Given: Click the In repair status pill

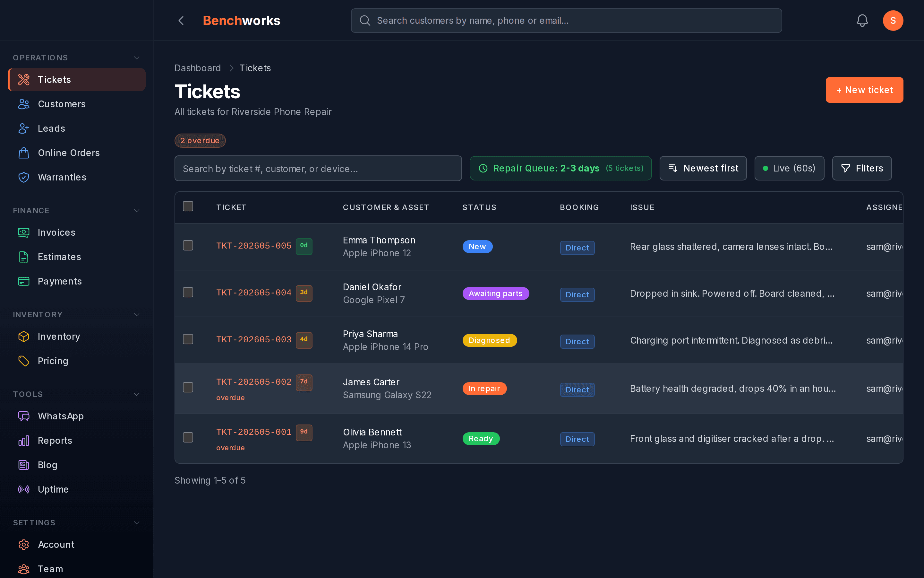Looking at the screenshot, I should [x=484, y=389].
